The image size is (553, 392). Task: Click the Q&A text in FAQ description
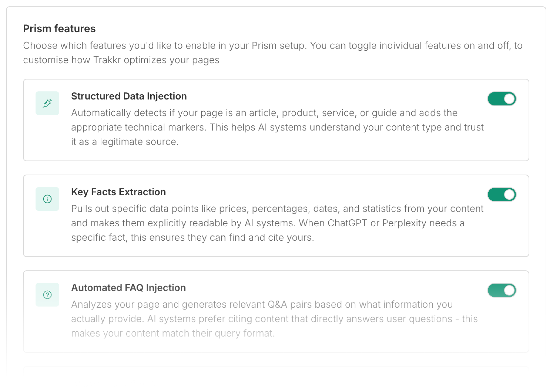[277, 304]
